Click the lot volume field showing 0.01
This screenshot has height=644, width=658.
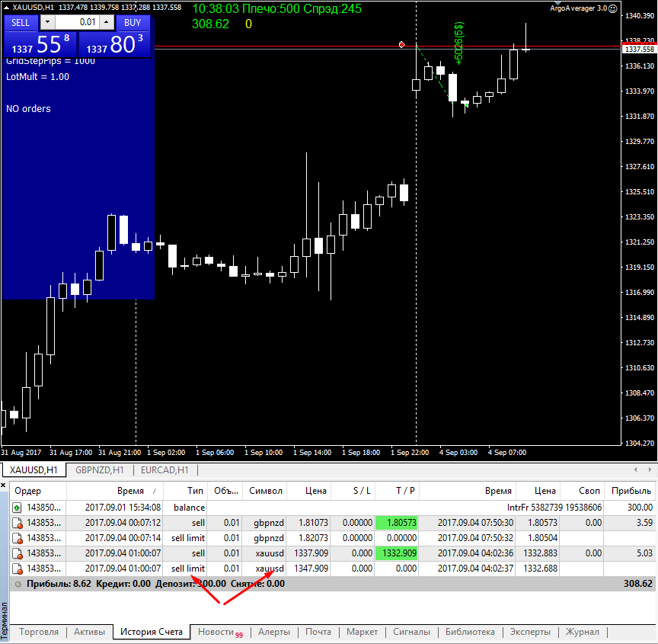(x=77, y=22)
